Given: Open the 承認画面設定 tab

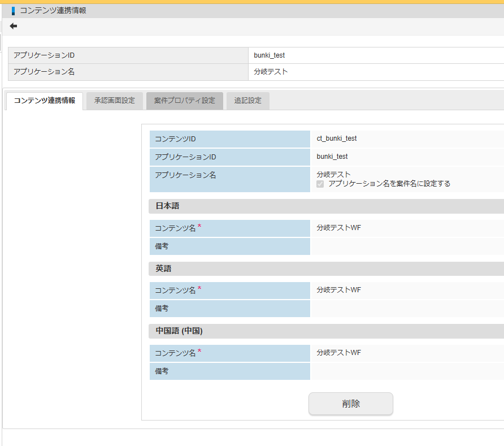Looking at the screenshot, I should click(x=115, y=101).
